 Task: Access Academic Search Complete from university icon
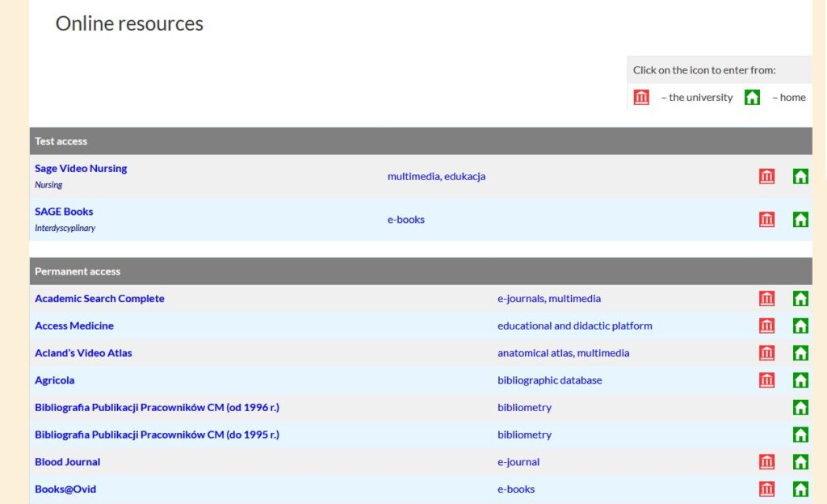tap(766, 298)
